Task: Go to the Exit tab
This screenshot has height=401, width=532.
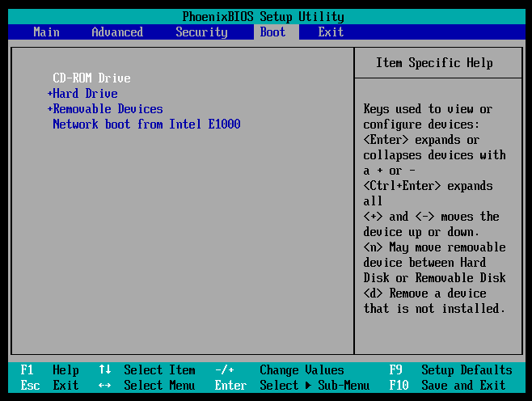Action: point(331,32)
